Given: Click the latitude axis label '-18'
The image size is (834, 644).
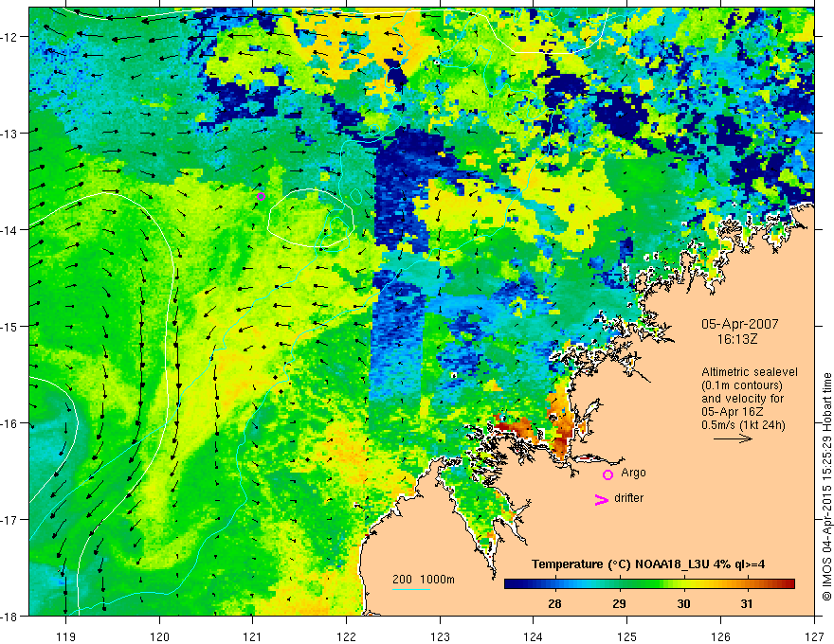Looking at the screenshot, I should click(x=10, y=616).
